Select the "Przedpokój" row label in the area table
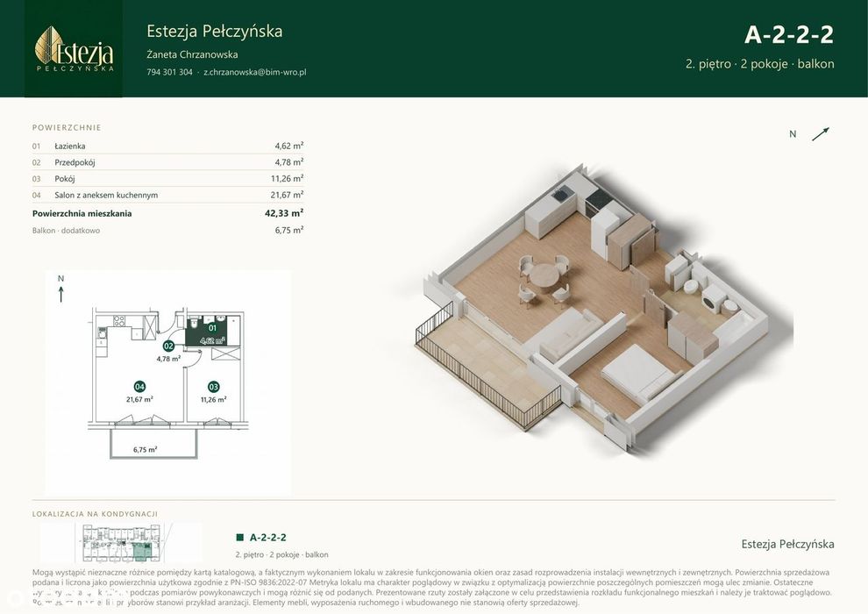 pyautogui.click(x=75, y=162)
